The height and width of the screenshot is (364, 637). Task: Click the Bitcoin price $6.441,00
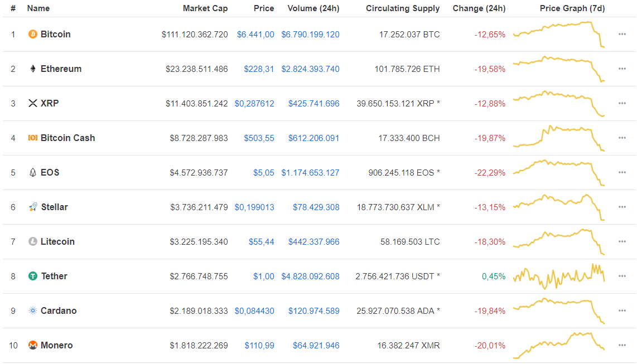click(x=255, y=35)
